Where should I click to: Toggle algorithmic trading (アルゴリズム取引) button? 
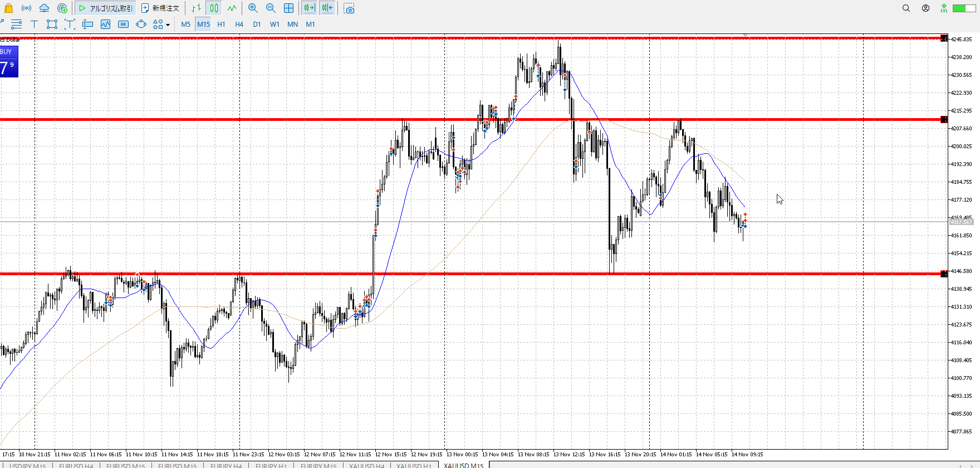105,8
